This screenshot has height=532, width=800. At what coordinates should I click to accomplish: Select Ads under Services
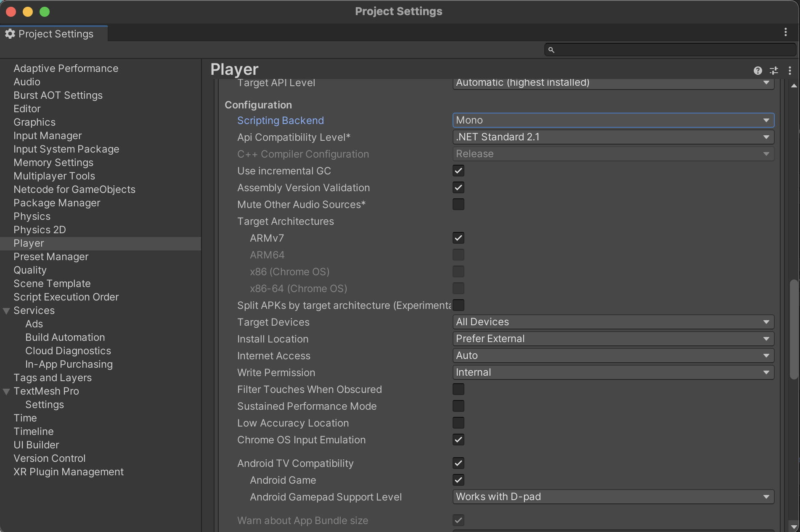coord(34,324)
